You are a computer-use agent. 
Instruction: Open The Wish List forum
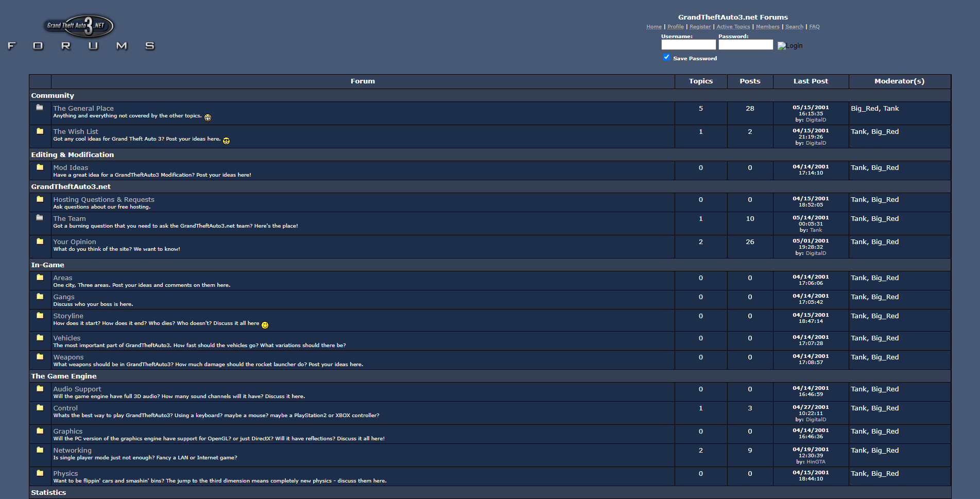click(x=76, y=131)
